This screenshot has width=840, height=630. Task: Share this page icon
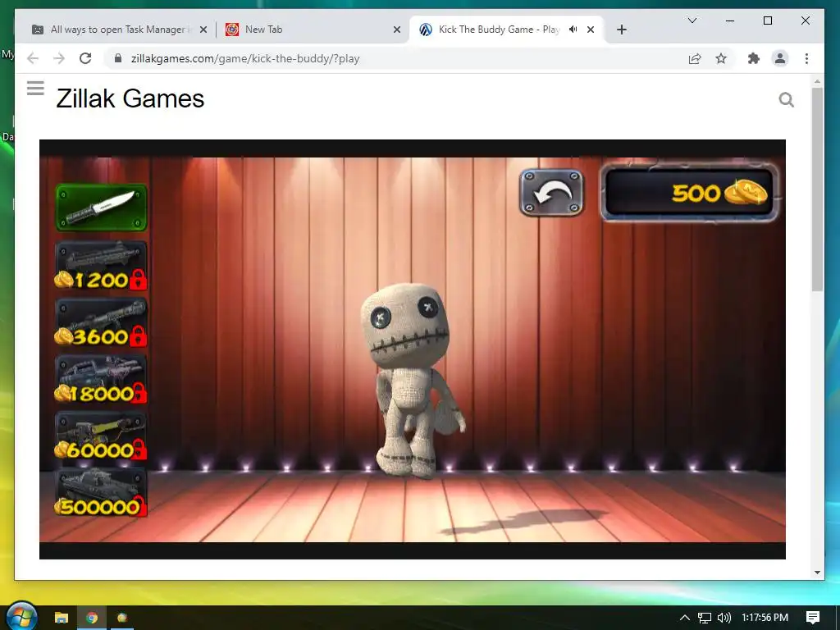(695, 58)
